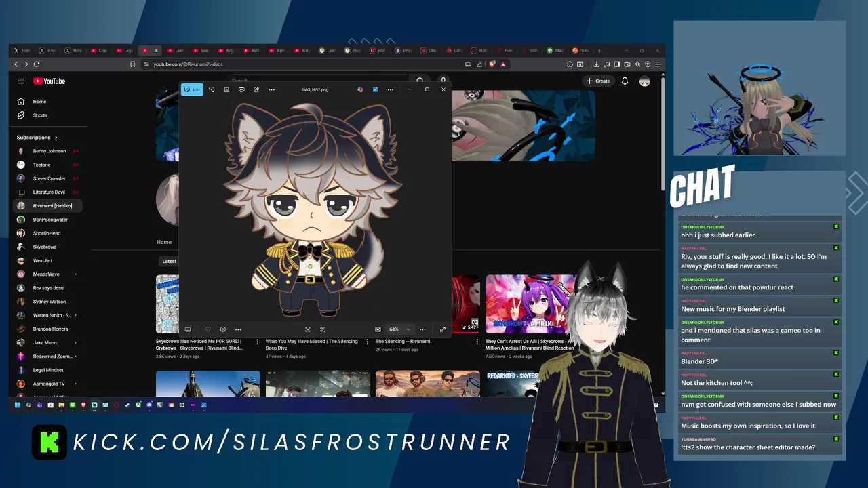This screenshot has width=868, height=488.
Task: Select the Latest filter chip
Action: pyautogui.click(x=170, y=261)
